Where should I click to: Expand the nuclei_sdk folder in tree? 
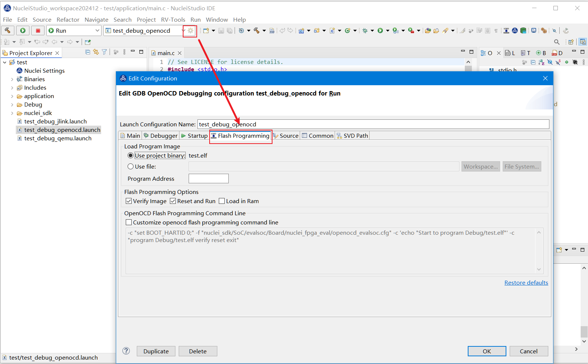tap(12, 113)
